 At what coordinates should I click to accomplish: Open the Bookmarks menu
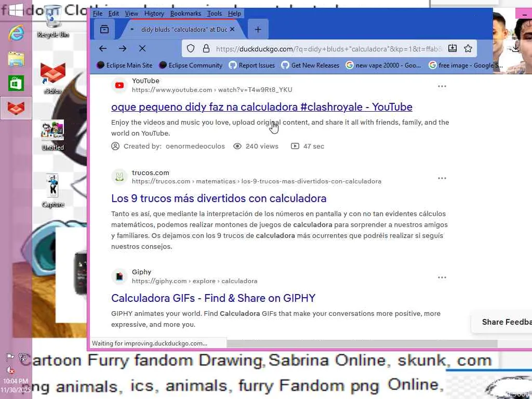pos(185,14)
